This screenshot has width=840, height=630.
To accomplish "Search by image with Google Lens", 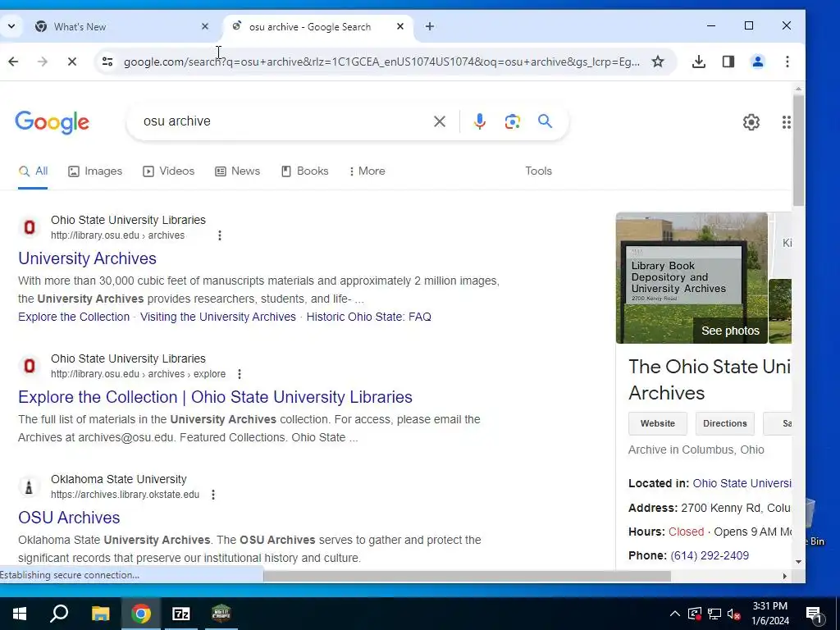I will pyautogui.click(x=512, y=121).
